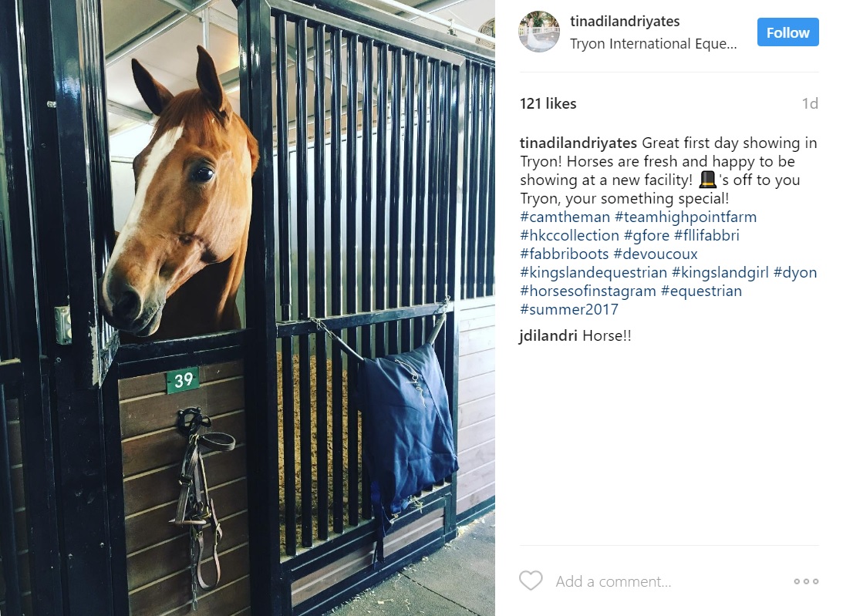Click the Add a comment field

(613, 581)
